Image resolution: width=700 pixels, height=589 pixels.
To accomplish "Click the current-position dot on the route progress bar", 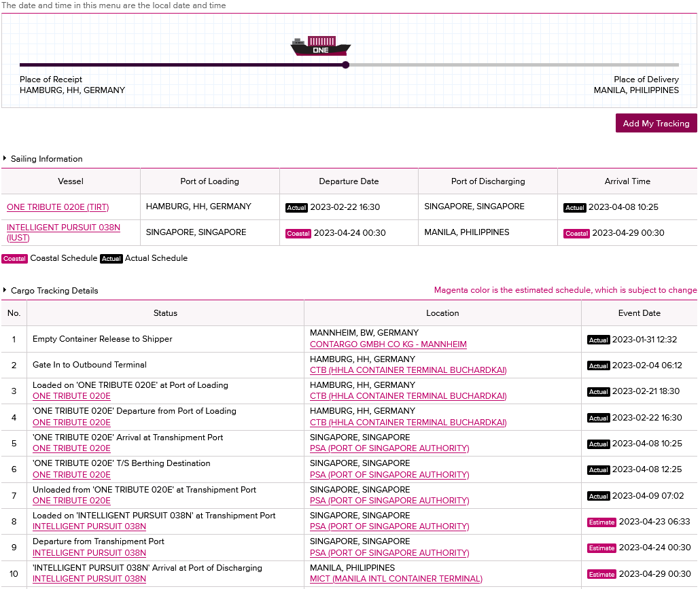I will (x=345, y=65).
